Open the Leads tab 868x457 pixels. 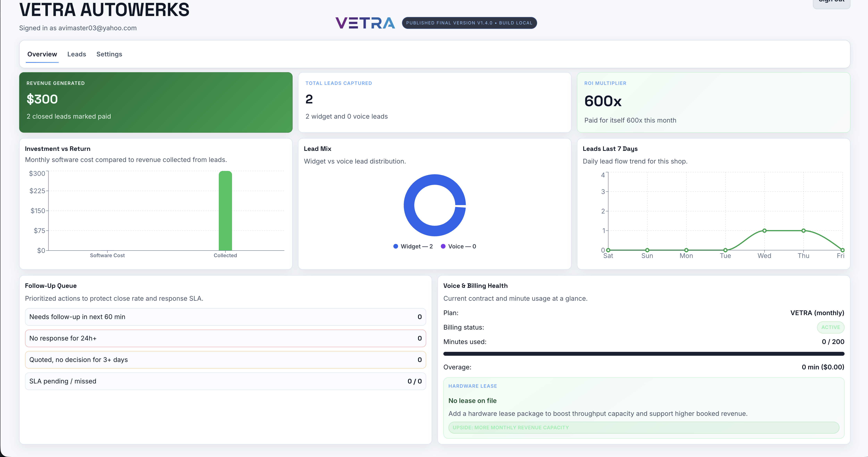(77, 54)
